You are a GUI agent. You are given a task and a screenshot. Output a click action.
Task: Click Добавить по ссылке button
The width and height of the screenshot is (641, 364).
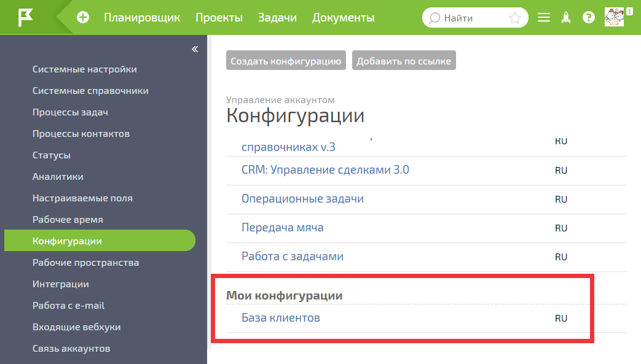tap(404, 61)
